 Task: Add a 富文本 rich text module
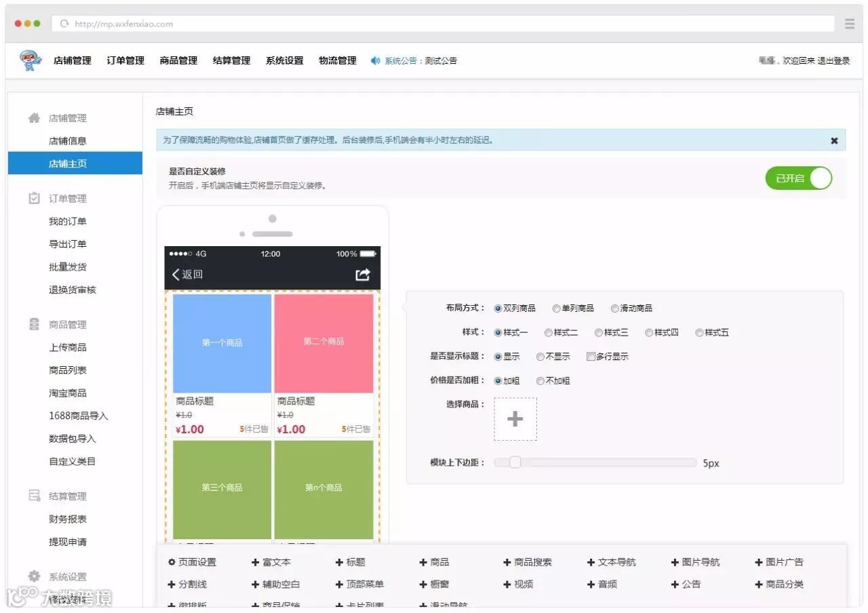271,562
